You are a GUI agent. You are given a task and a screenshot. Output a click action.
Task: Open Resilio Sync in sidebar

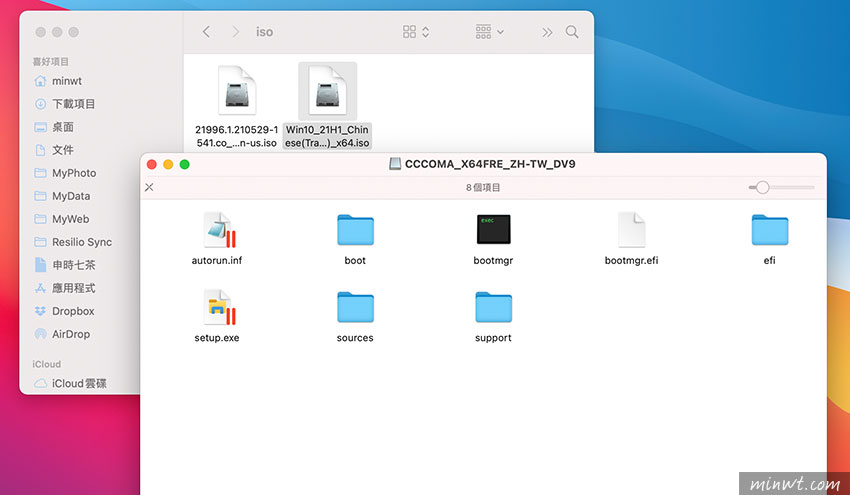pos(73,242)
